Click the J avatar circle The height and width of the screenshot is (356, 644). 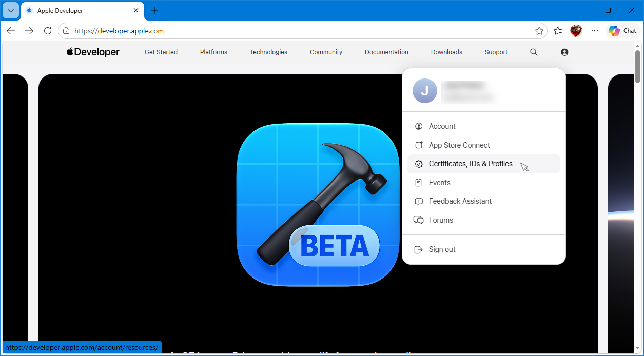pos(425,91)
